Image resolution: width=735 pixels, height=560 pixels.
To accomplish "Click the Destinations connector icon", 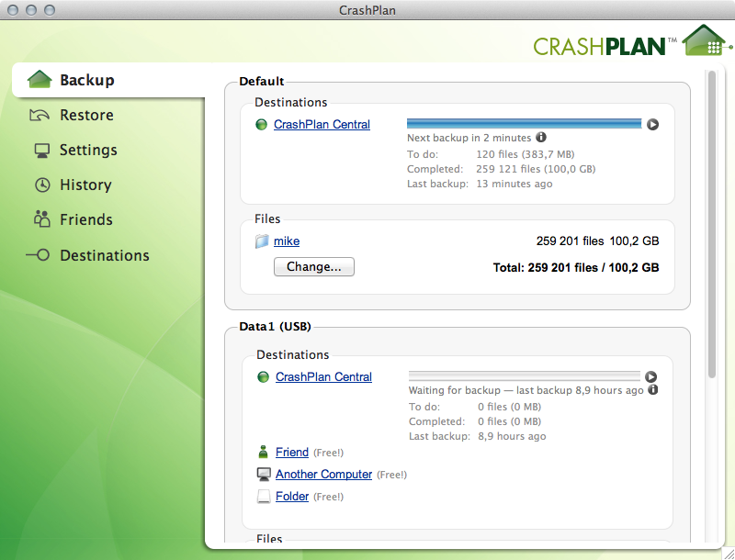I will point(38,255).
